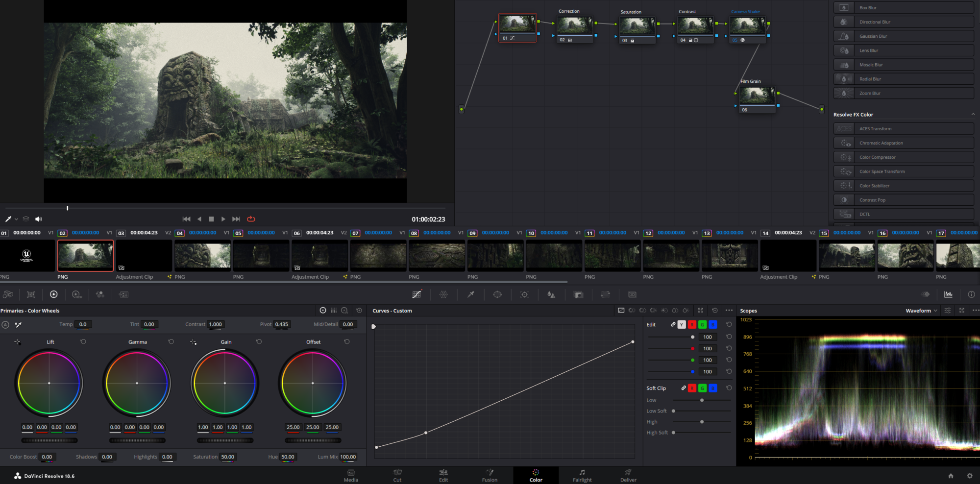Open the Curves panel options menu

click(729, 311)
